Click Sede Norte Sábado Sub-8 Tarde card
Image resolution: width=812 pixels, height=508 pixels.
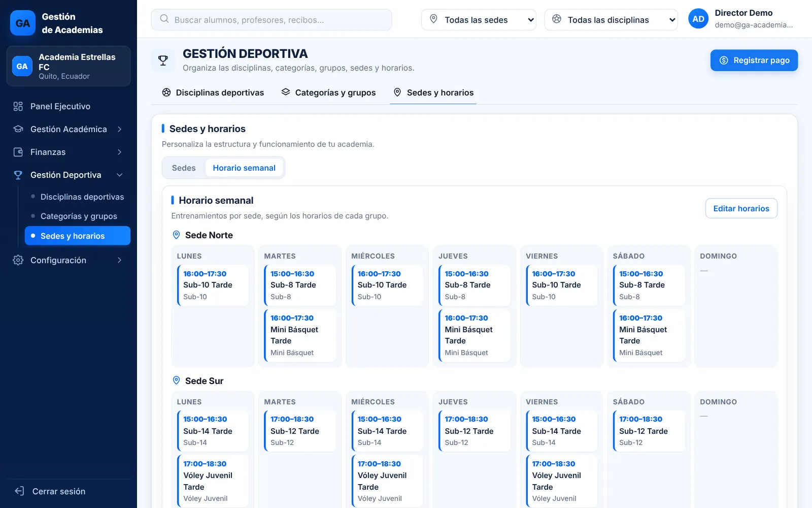pyautogui.click(x=649, y=285)
